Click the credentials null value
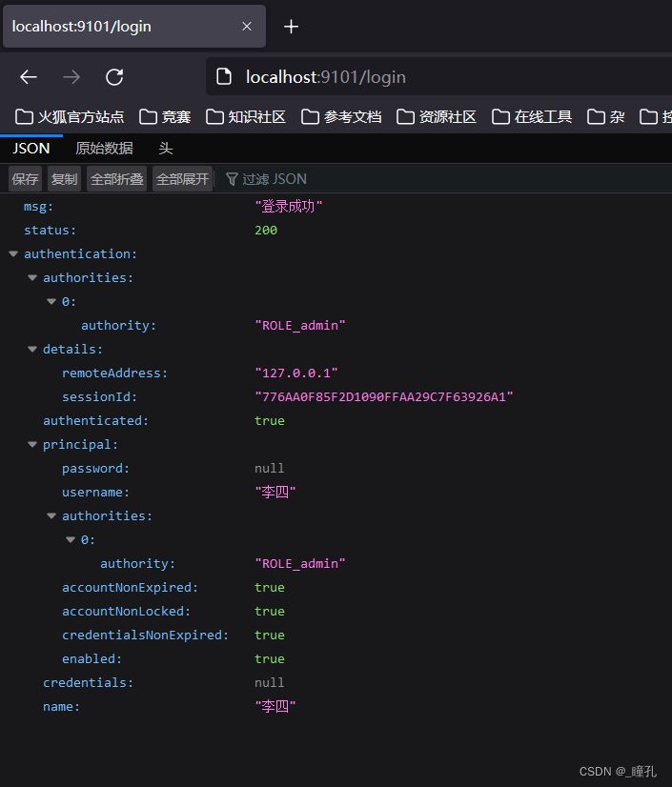This screenshot has height=787, width=672. (269, 683)
